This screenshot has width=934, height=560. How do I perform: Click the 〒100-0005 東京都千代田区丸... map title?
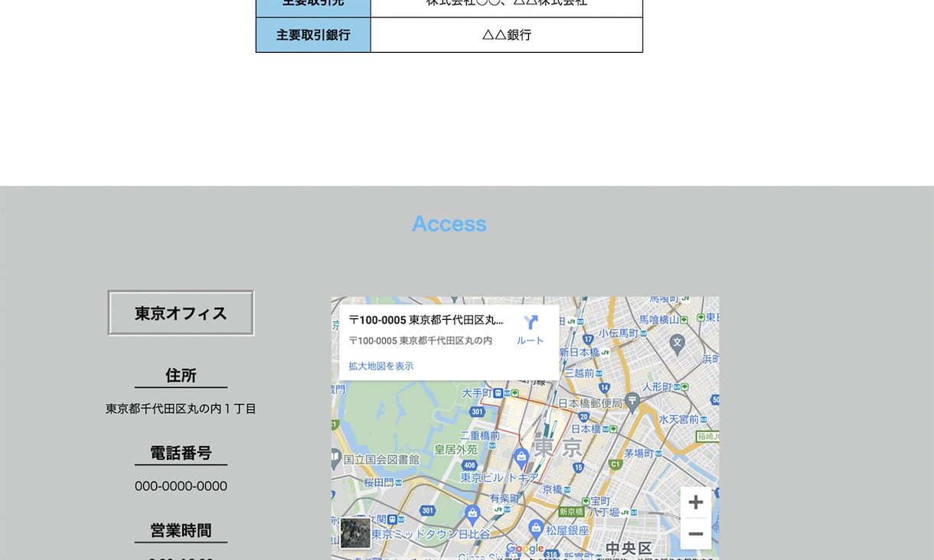426,320
